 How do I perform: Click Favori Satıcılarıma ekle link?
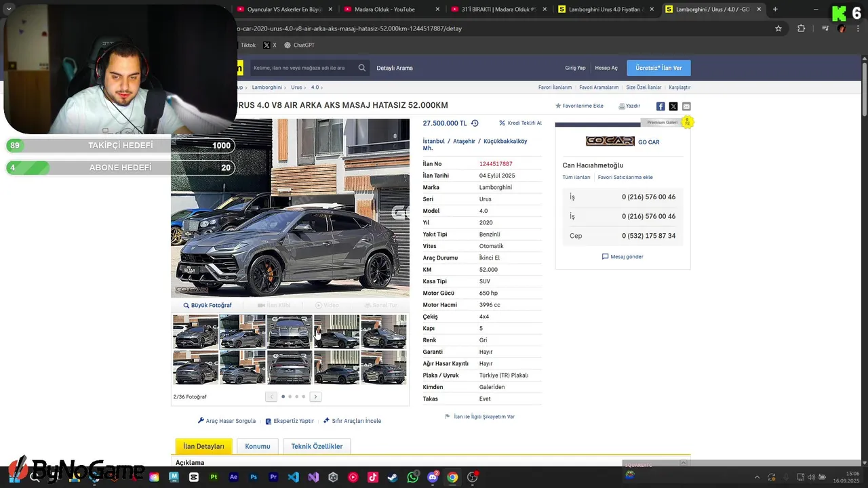tap(625, 178)
